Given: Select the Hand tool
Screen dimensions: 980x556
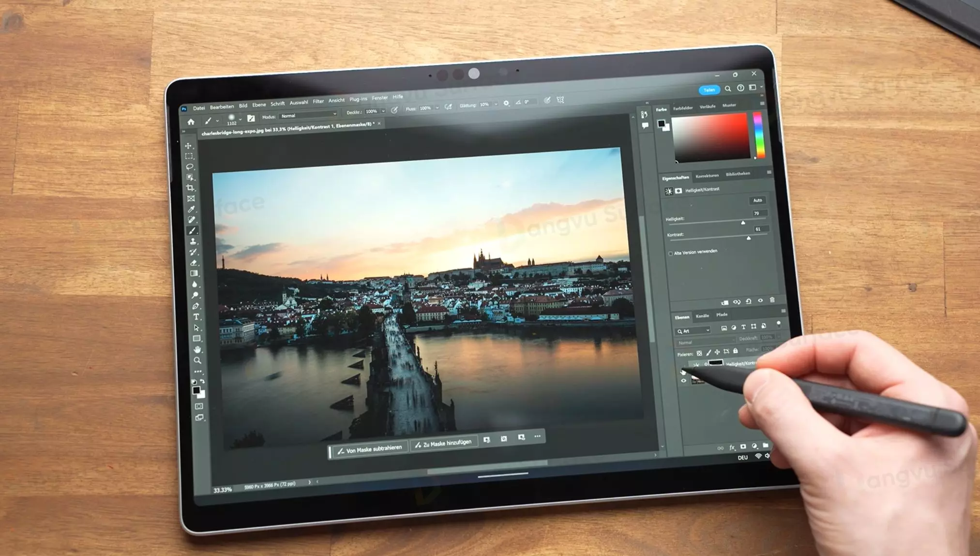Looking at the screenshot, I should (197, 349).
